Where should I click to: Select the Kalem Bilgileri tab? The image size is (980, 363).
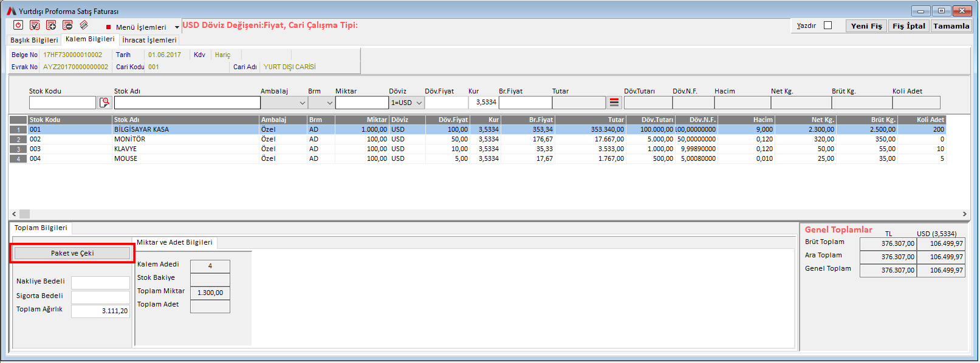[89, 39]
